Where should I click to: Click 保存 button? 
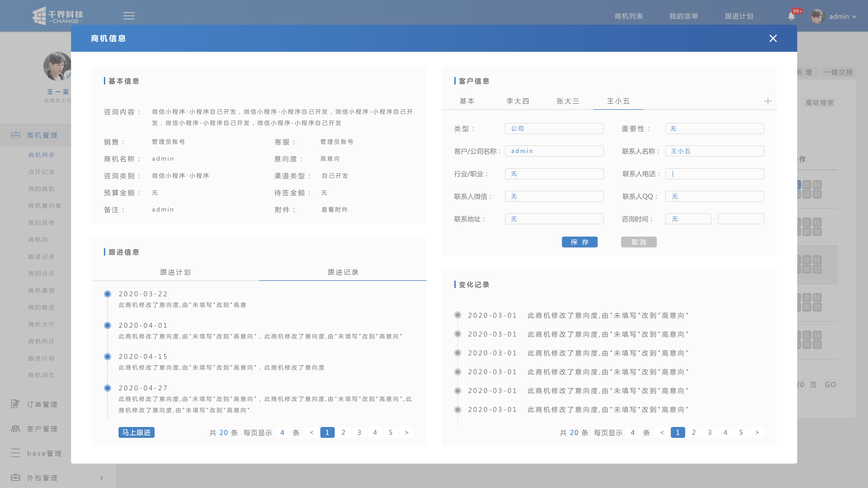(x=580, y=242)
